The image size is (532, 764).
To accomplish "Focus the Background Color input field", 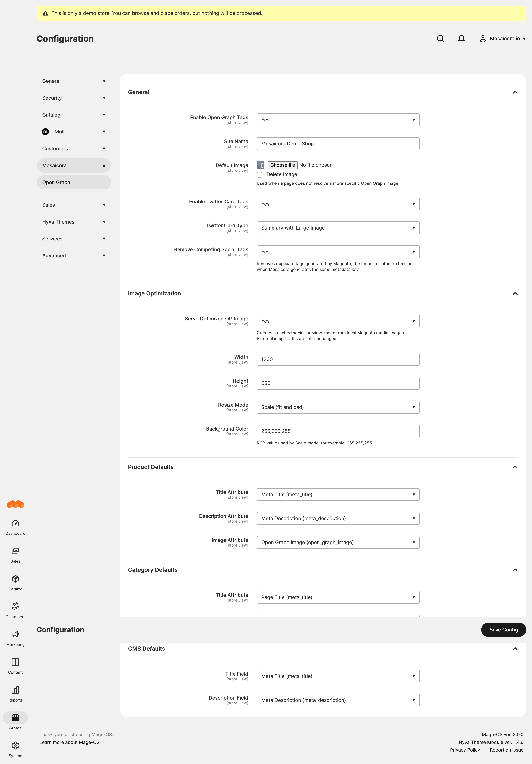I will point(338,431).
